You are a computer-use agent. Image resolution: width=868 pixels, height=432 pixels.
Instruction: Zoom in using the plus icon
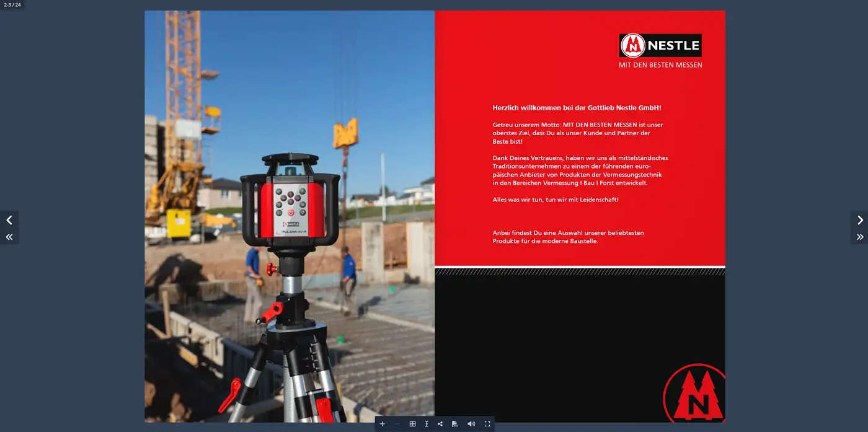(x=383, y=424)
